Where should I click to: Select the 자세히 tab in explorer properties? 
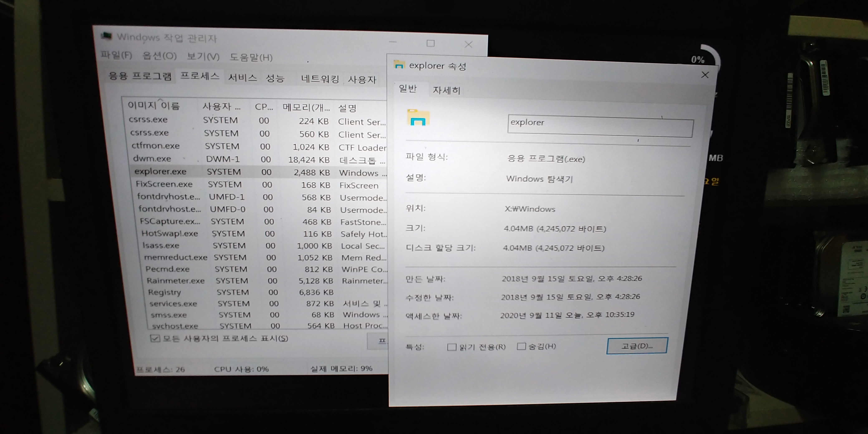coord(447,90)
